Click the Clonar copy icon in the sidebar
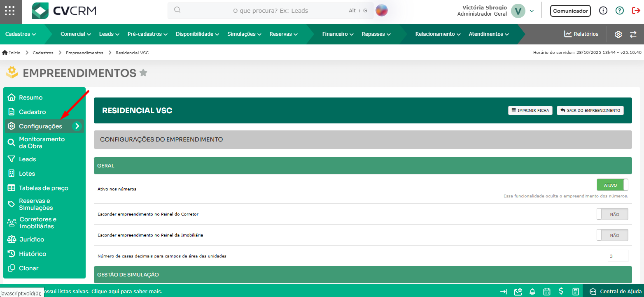644x297 pixels. 12,268
